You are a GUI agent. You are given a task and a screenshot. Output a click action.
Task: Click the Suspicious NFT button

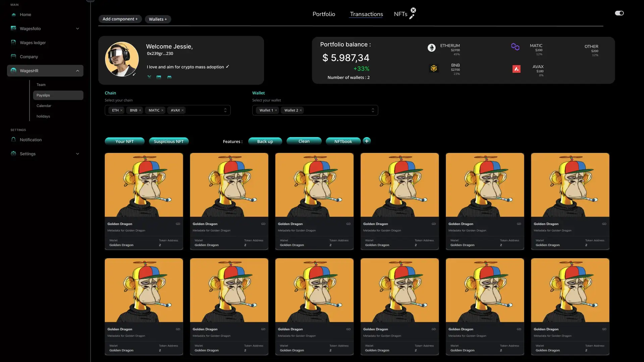click(x=169, y=141)
